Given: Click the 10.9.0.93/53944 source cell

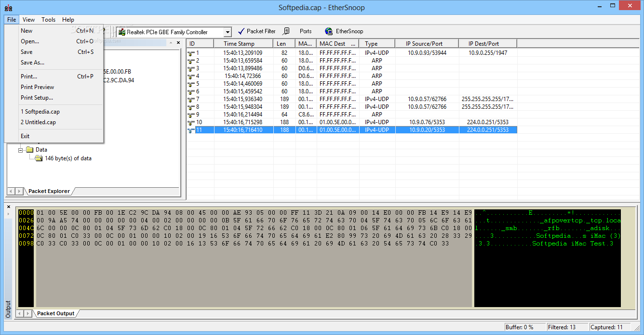Looking at the screenshot, I should coord(427,53).
